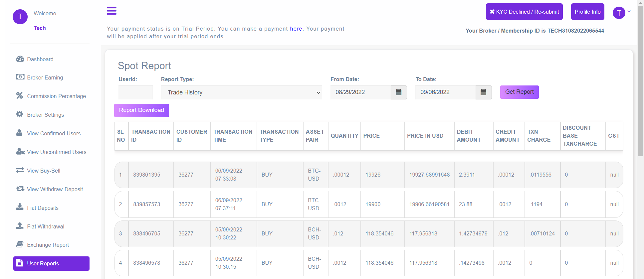Focus the UserId input field

[x=135, y=92]
